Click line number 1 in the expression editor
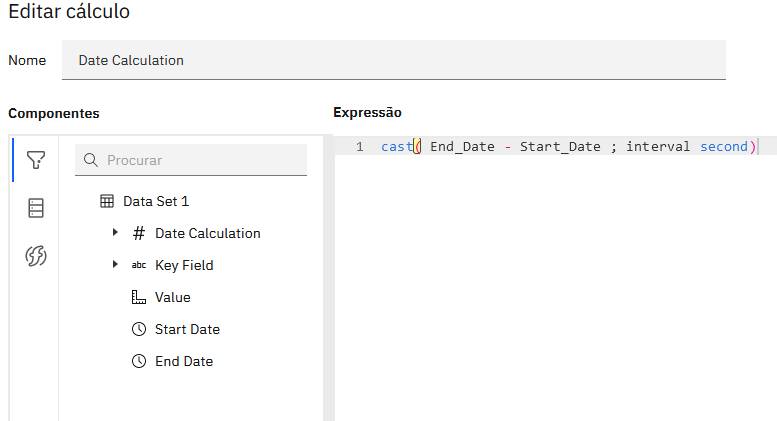Image resolution: width=777 pixels, height=421 pixels. point(359,147)
